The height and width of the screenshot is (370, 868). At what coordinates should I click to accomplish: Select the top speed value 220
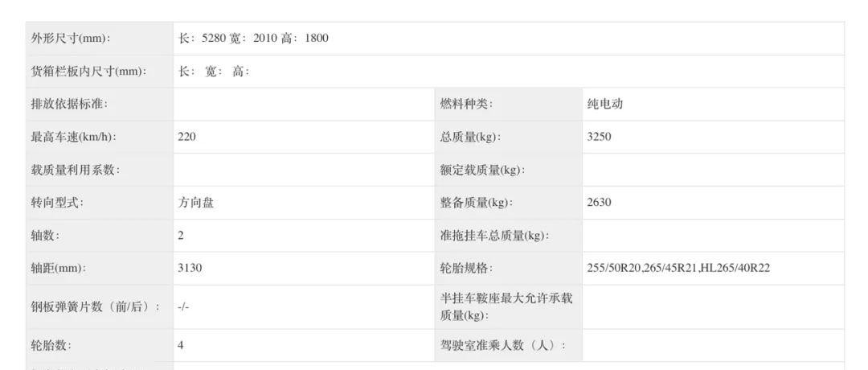coord(186,137)
